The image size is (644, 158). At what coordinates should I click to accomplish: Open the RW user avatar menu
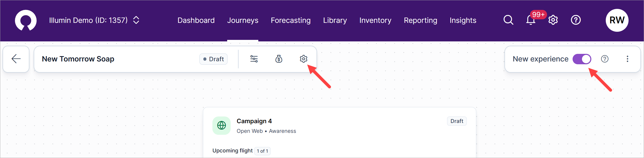(617, 20)
